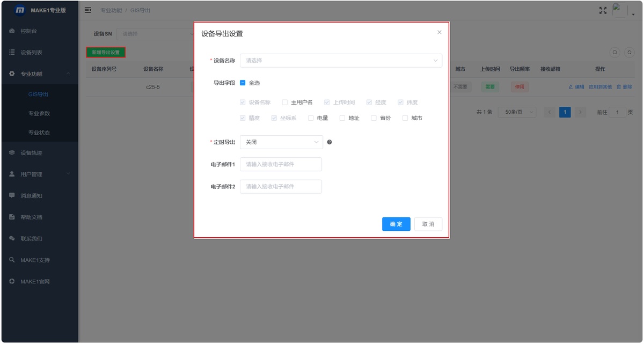The image size is (644, 344).
Task: Click 专业功能 in the breadcrumb
Action: coord(111,10)
